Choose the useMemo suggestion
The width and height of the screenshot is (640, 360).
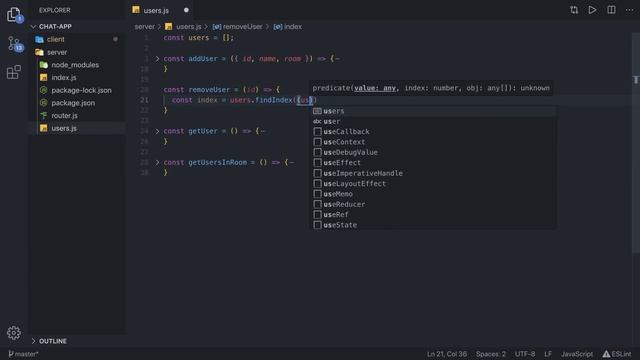point(434,194)
